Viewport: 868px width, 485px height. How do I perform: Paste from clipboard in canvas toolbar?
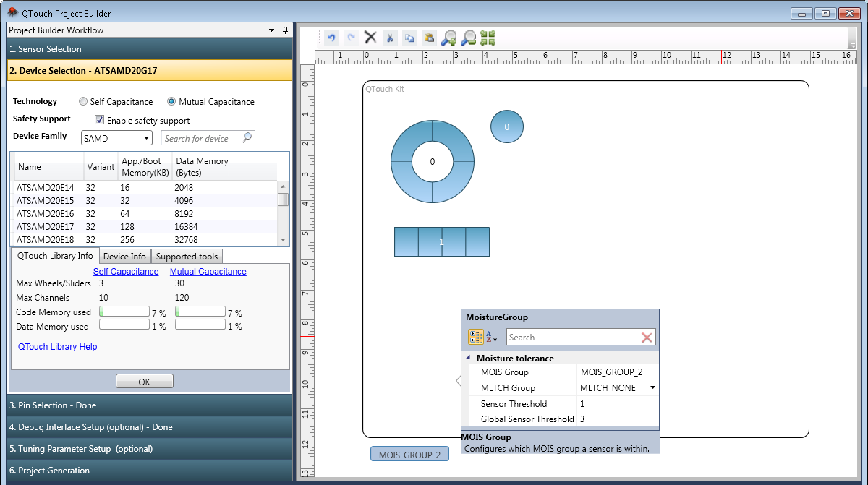pos(429,38)
